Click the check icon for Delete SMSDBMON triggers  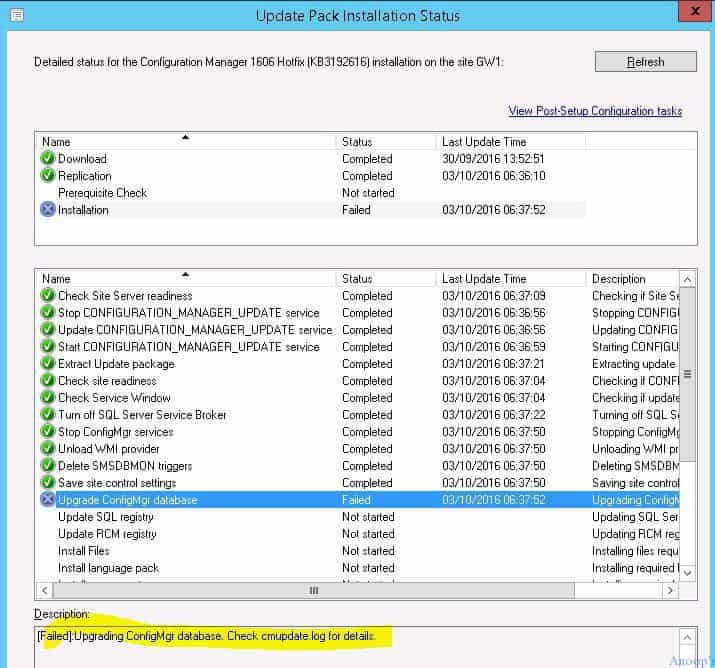tap(47, 466)
